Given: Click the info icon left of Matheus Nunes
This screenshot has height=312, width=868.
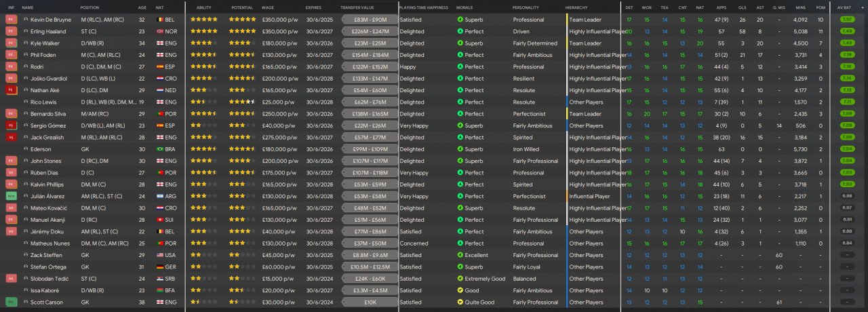Looking at the screenshot, I should click(x=26, y=243).
